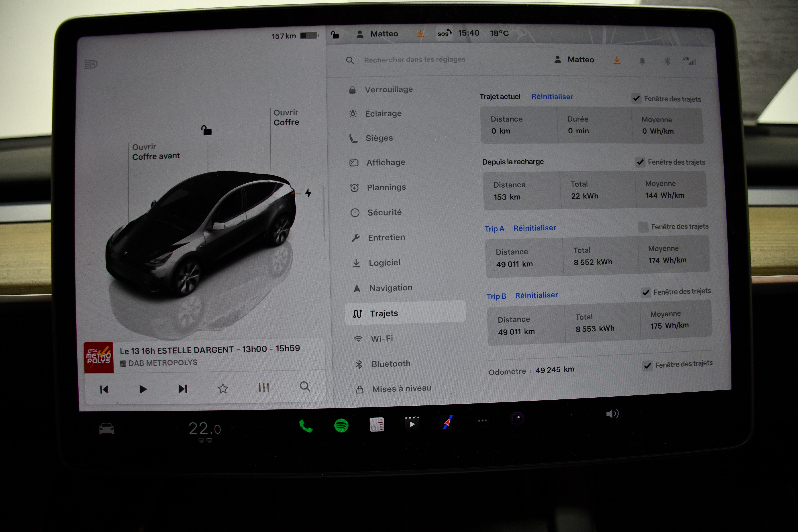Tap the 157 km range display
The width and height of the screenshot is (798, 532).
(284, 36)
